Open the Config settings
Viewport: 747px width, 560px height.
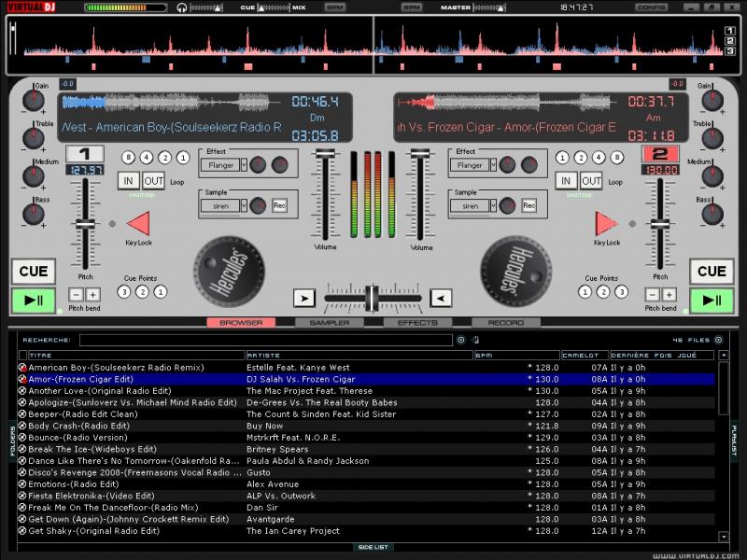click(651, 7)
